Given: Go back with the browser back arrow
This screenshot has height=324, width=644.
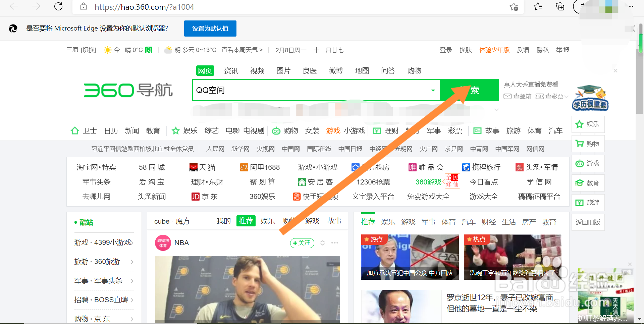Looking at the screenshot, I should click(14, 7).
